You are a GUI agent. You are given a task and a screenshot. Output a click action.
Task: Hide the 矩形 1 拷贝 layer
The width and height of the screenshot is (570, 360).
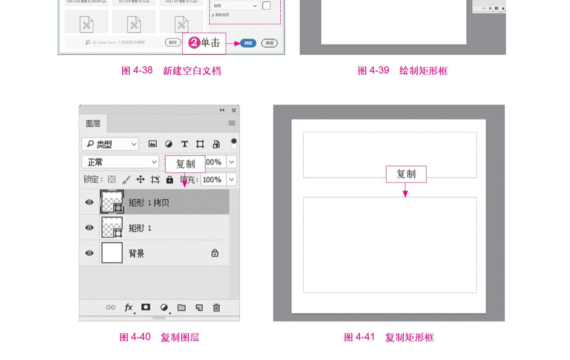coord(89,202)
